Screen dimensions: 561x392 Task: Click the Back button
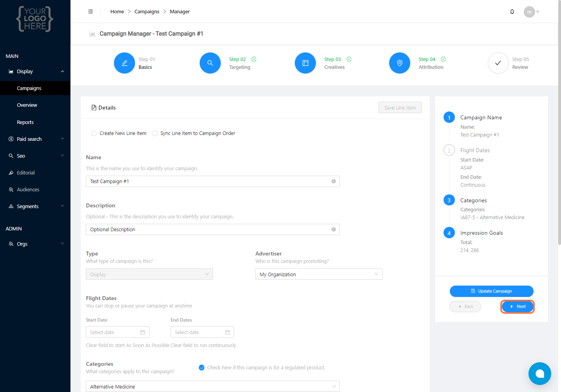465,307
